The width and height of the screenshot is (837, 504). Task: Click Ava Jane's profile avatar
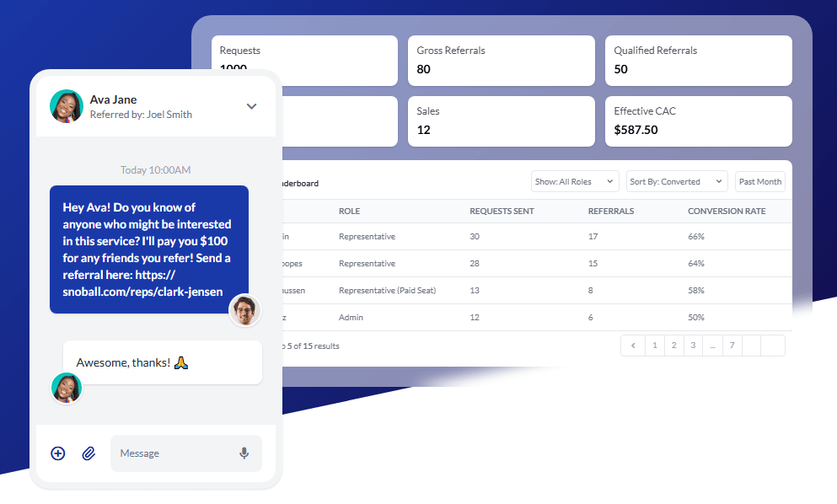pyautogui.click(x=66, y=106)
